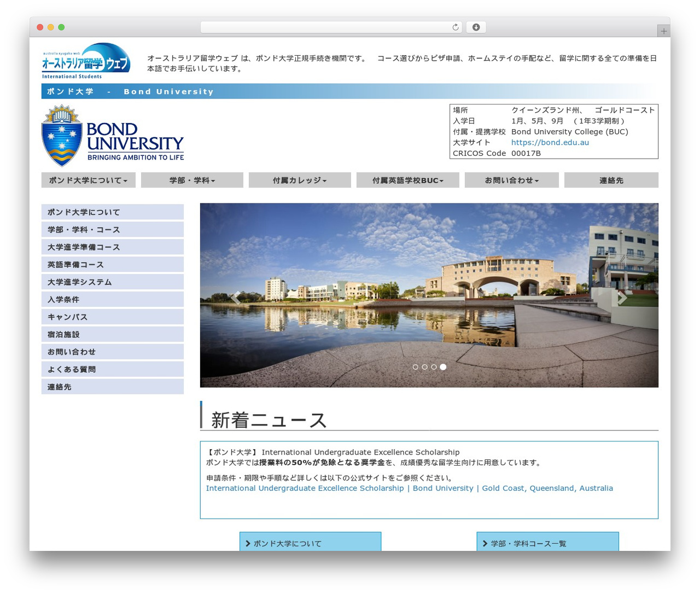The image size is (700, 593).
Task: Click the browser reload icon
Action: [x=456, y=27]
